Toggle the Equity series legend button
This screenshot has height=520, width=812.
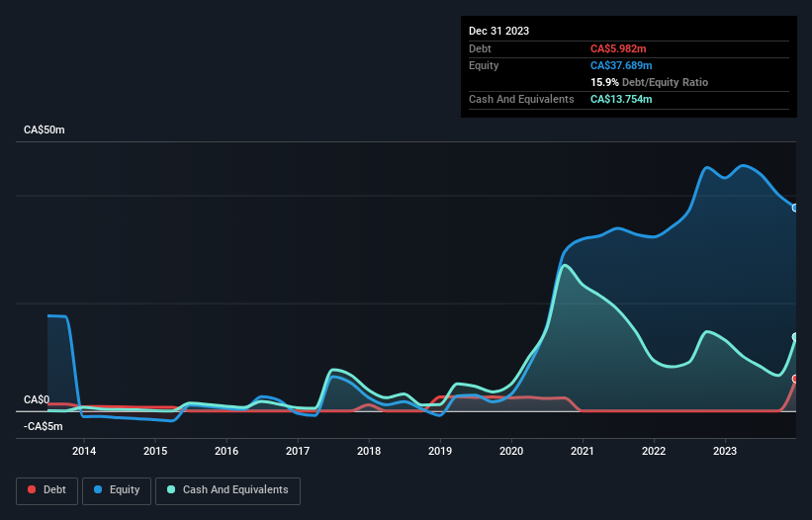tap(117, 490)
